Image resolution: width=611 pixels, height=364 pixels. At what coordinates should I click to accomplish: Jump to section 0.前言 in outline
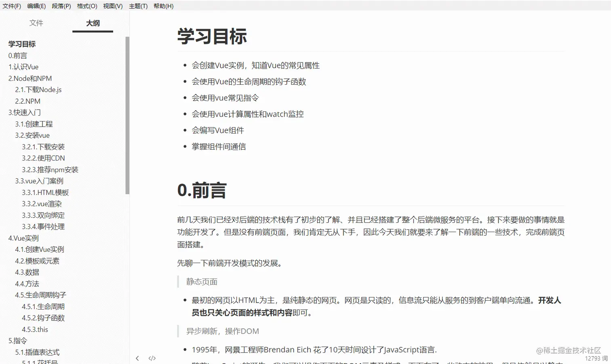click(x=18, y=55)
